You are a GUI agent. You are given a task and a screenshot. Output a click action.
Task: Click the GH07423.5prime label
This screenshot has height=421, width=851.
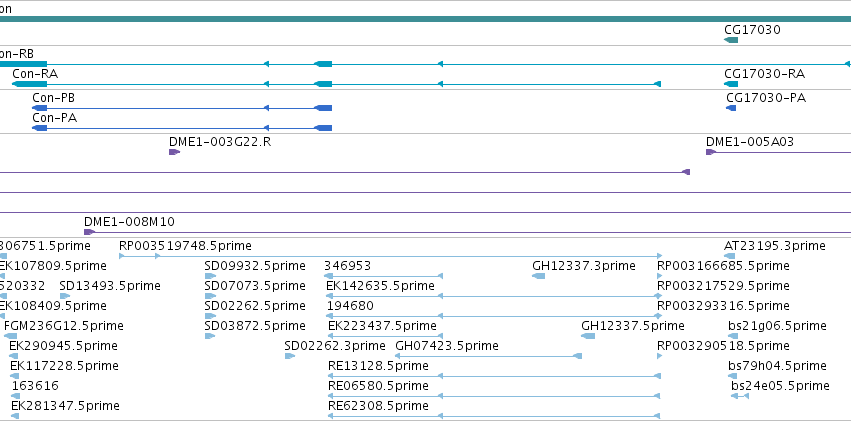(447, 346)
